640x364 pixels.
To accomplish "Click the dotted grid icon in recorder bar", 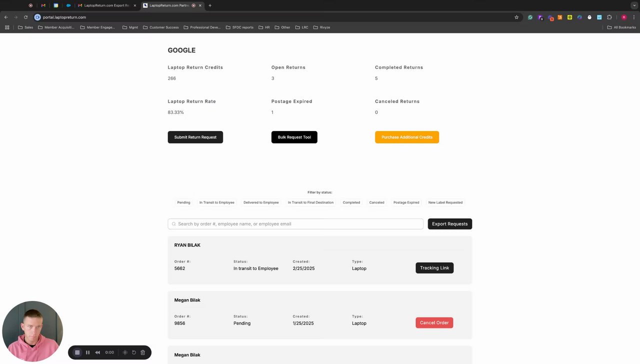I will [x=125, y=352].
